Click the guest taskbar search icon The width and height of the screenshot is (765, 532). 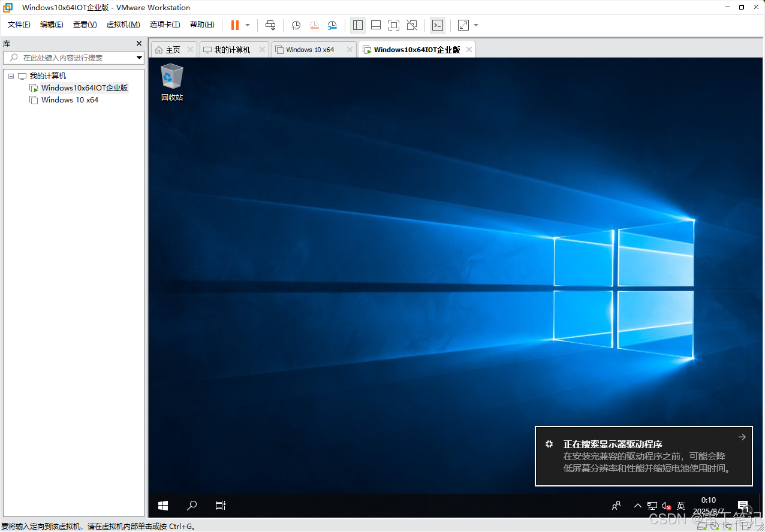coord(192,506)
